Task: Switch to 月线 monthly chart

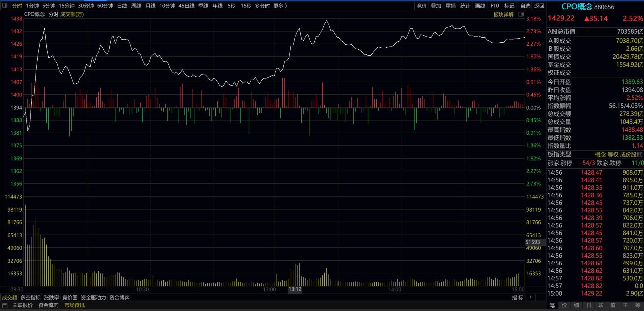Action: 150,6
